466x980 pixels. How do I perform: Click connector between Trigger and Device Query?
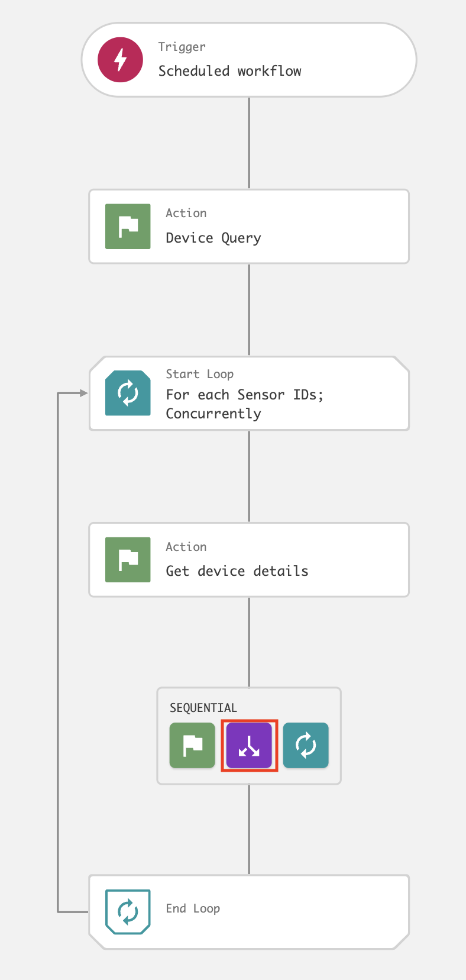coord(249,143)
